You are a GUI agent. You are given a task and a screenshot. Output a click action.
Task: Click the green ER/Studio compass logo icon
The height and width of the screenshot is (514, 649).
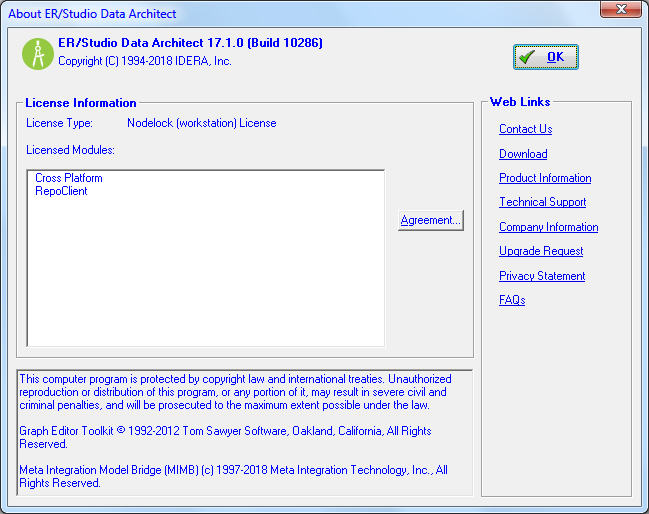38,54
